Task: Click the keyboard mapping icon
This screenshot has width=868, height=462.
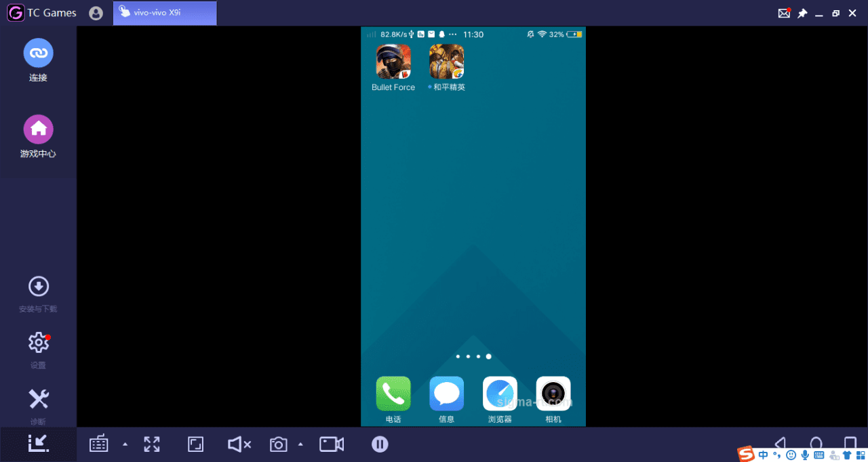Action: (x=99, y=444)
